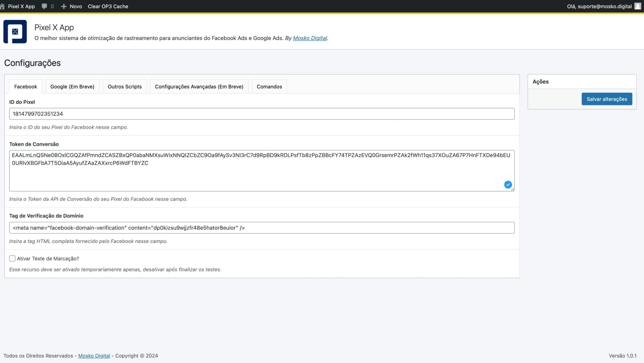Click the plus icon beside Novo
This screenshot has height=363, width=644.
[x=64, y=6]
